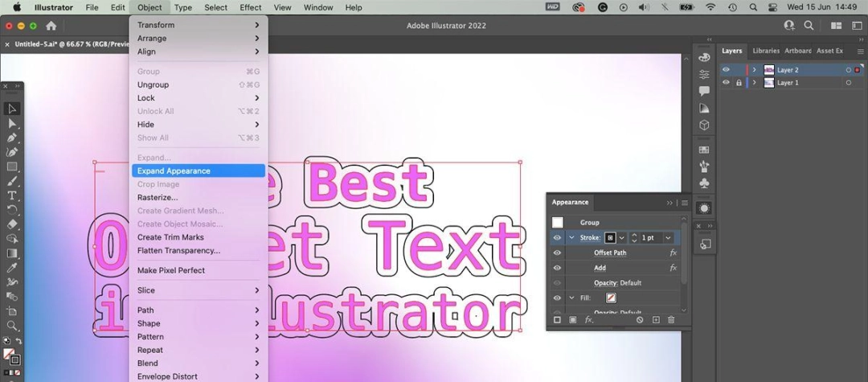868x382 pixels.
Task: Toggle Offset Path effect visibility
Action: 558,253
